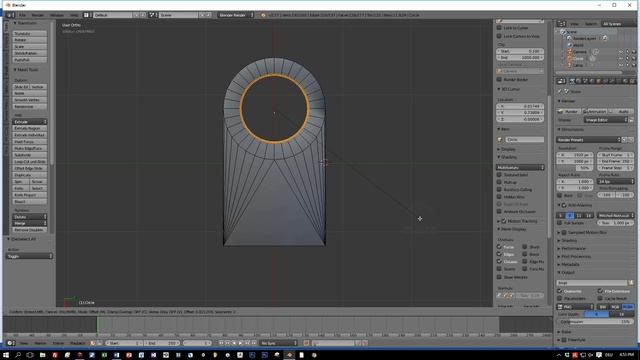This screenshot has height=360, width=640.
Task: Open the Delete dropdown in tool shelf
Action: click(x=29, y=217)
